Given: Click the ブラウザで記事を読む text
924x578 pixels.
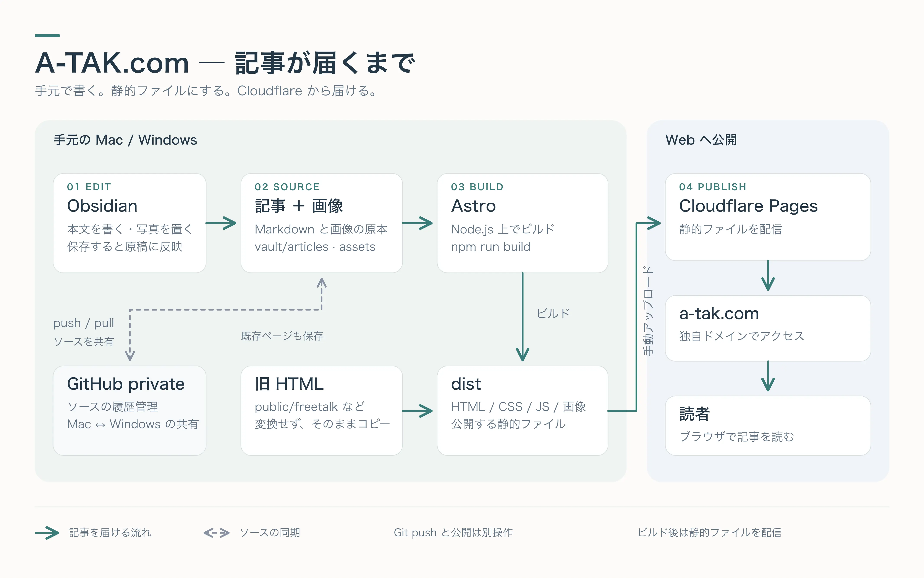Looking at the screenshot, I should (736, 436).
